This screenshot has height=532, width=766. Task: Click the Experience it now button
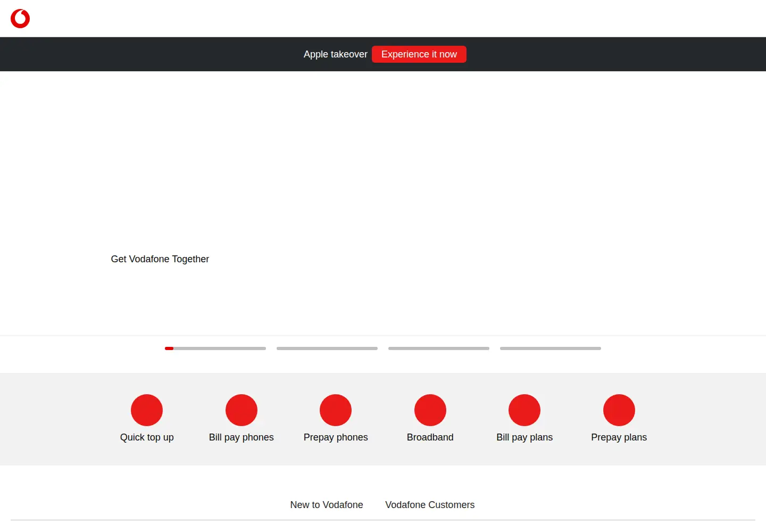tap(419, 54)
